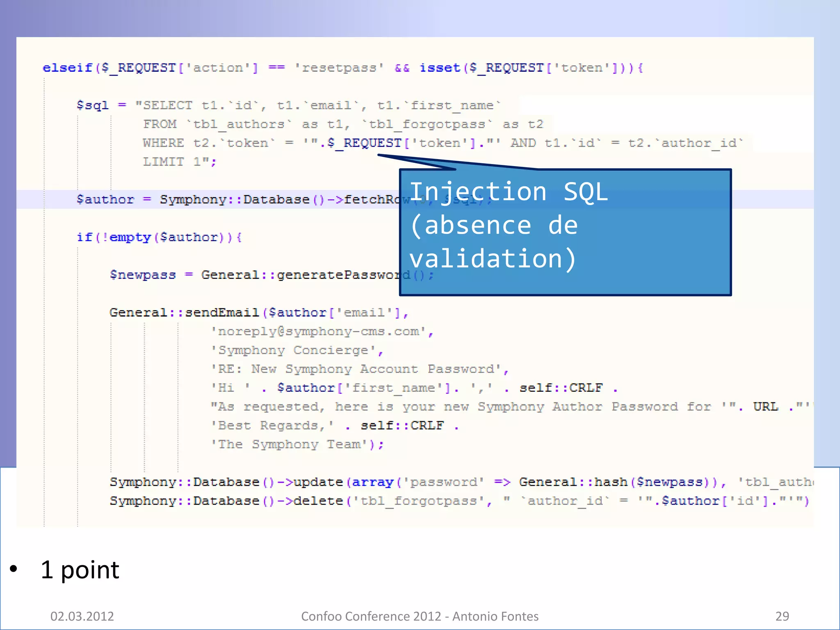Click the 'LIMIT 1";' code line
Screen dimensions: 840x630
click(179, 162)
